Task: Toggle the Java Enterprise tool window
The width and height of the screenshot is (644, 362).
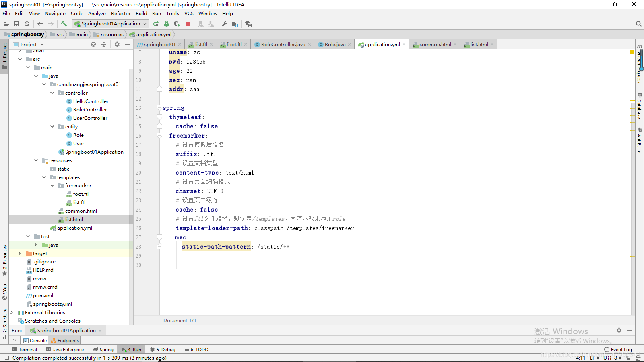Action: coord(65,350)
